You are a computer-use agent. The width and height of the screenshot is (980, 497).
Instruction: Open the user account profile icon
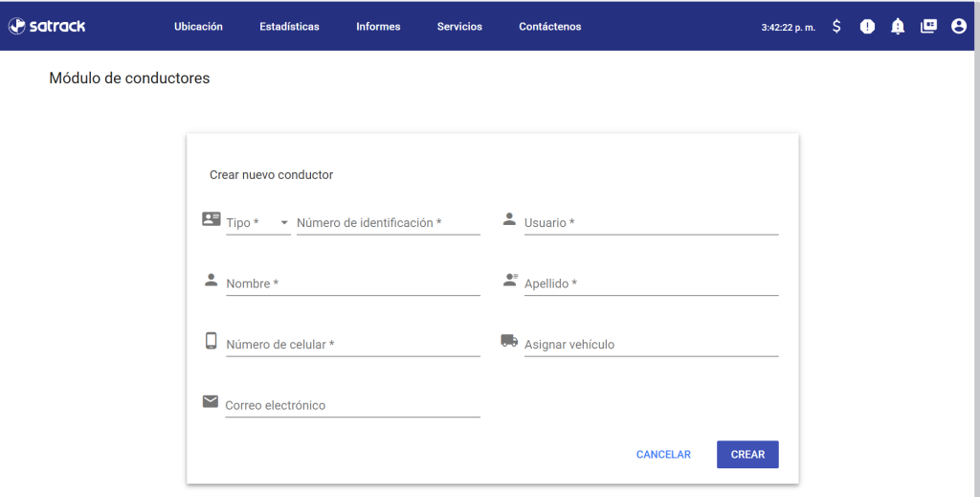pos(959,26)
